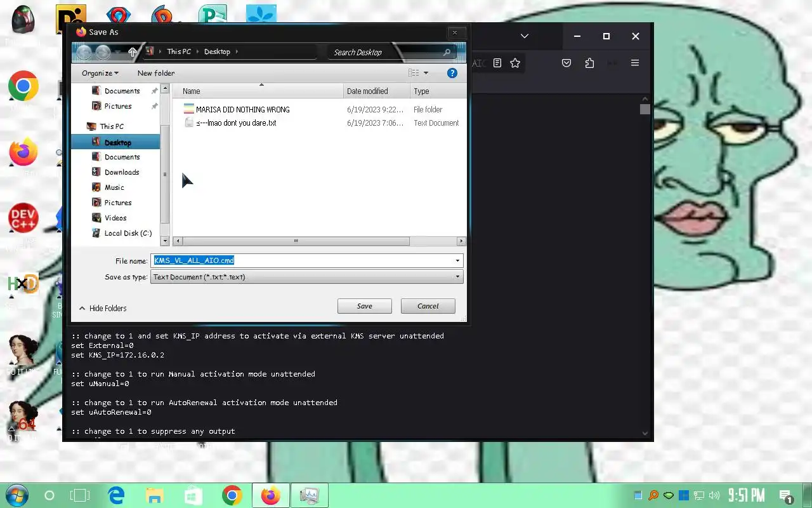Image resolution: width=812 pixels, height=508 pixels.
Task: Open Windows Start orb
Action: tap(16, 495)
